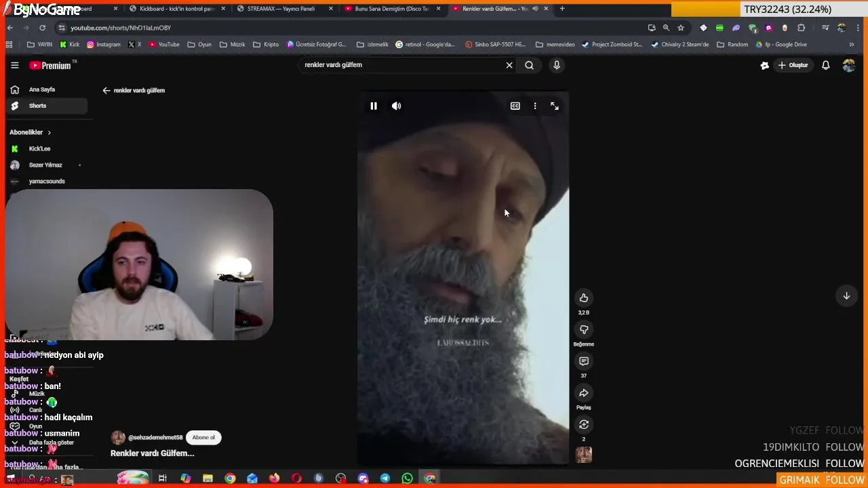Open Telegram from the taskbar
Screen dimensions: 868x488
tap(385, 479)
